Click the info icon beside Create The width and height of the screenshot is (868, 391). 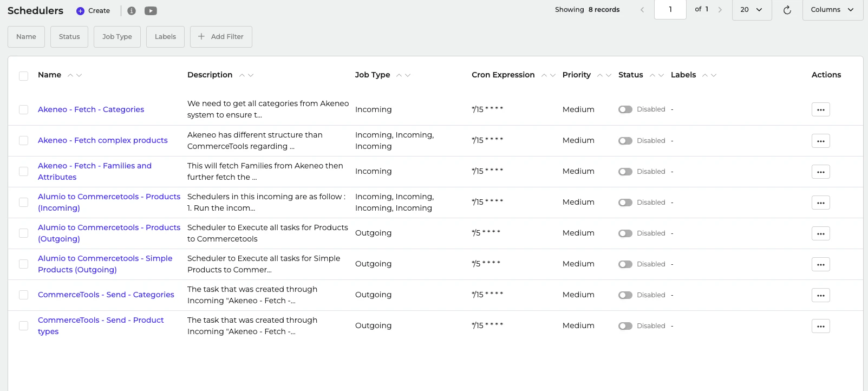pyautogui.click(x=131, y=11)
